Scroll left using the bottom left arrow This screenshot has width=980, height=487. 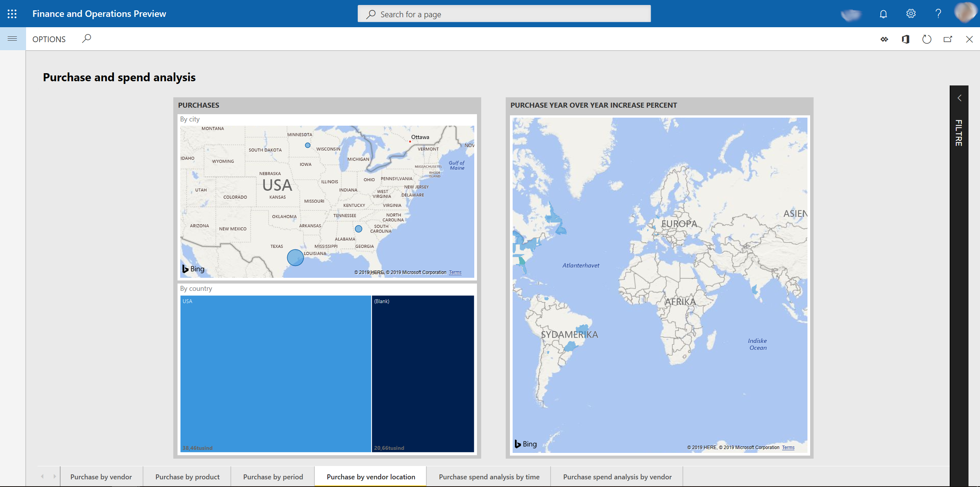tap(42, 476)
